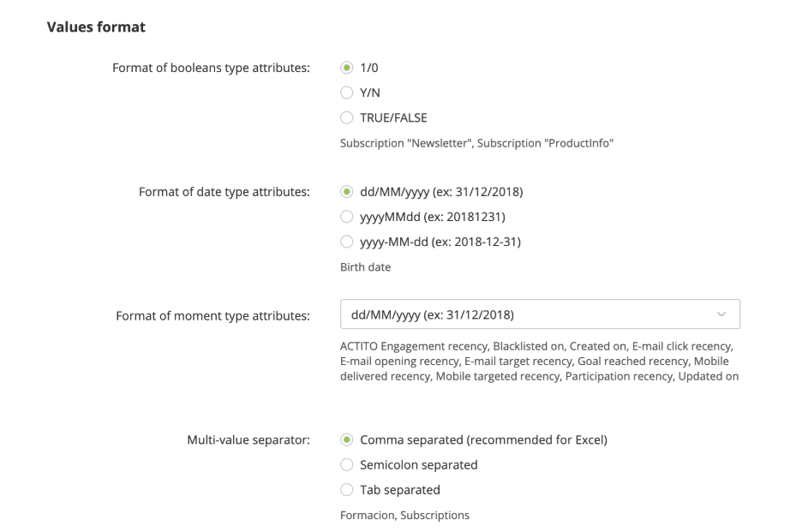Select the 1/0 boolean format radio button
This screenshot has height=532, width=802.
tap(346, 68)
